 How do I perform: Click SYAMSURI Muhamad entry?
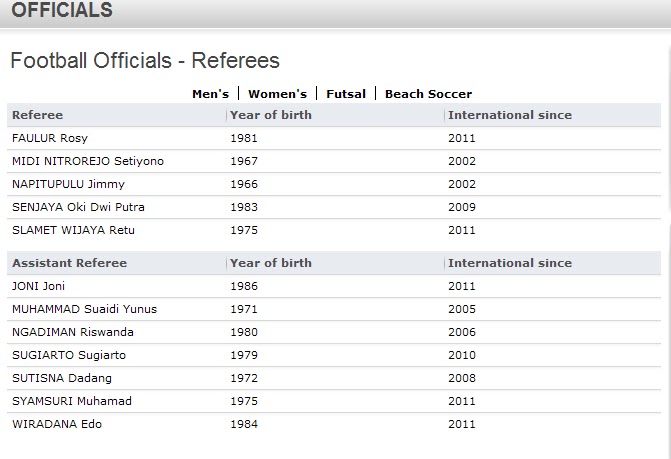(71, 401)
